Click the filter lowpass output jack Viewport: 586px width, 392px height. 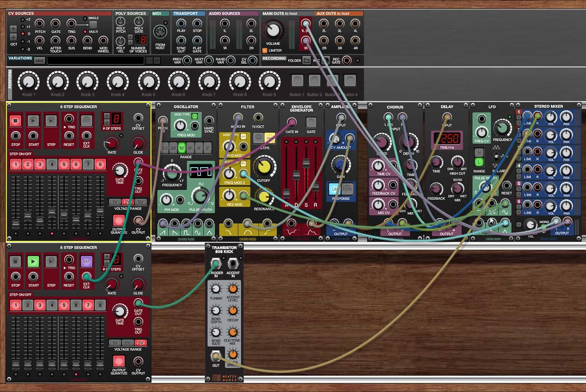[x=228, y=223]
